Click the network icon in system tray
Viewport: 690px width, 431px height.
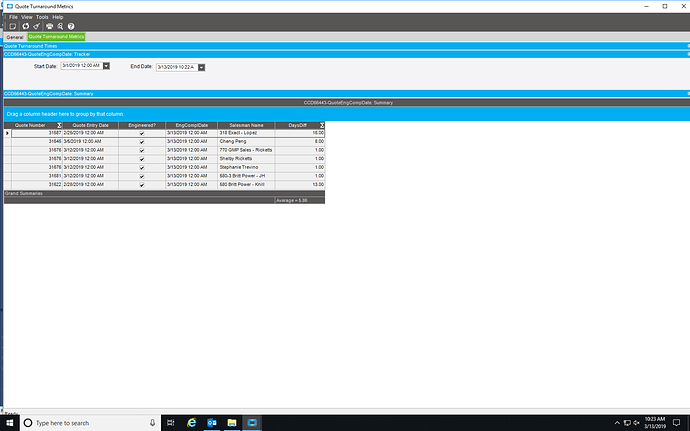pos(627,423)
